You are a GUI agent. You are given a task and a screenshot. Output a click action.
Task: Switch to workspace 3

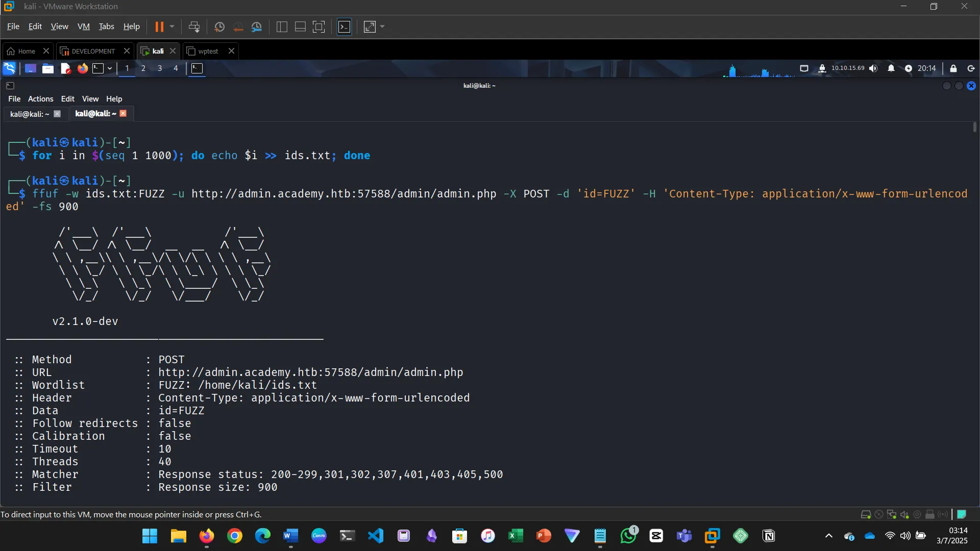pyautogui.click(x=159, y=68)
